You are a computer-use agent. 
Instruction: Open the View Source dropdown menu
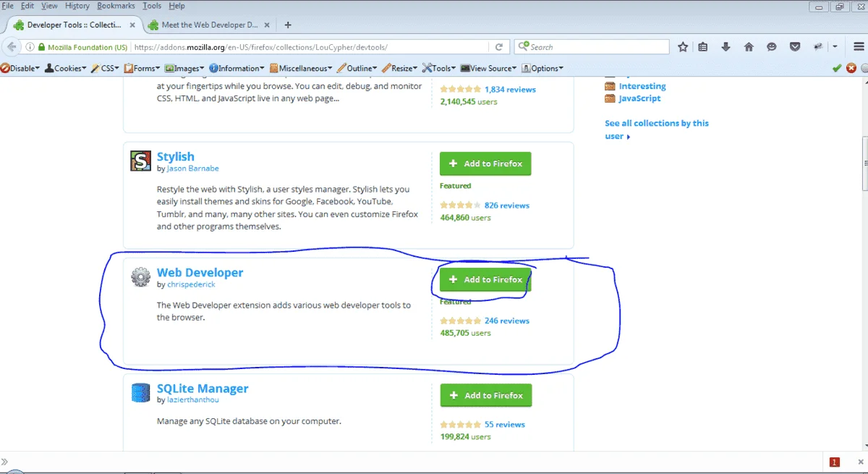point(489,68)
